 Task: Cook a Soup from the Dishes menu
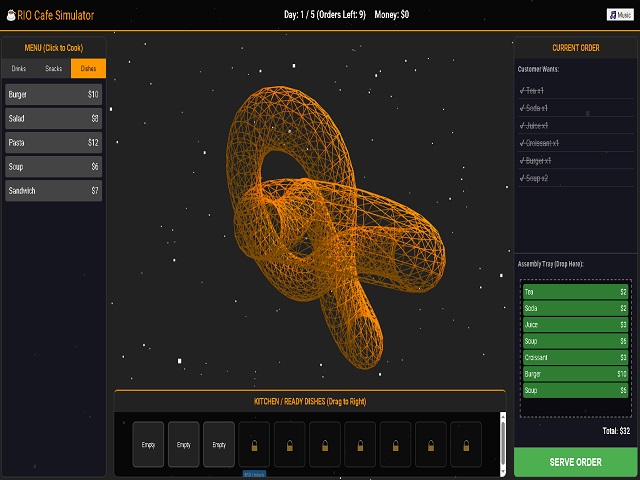[x=53, y=167]
